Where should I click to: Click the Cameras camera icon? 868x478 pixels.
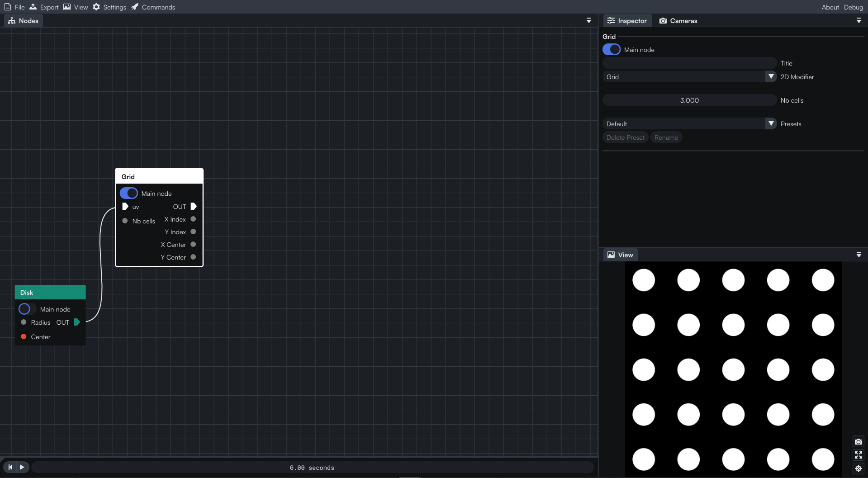coord(663,21)
